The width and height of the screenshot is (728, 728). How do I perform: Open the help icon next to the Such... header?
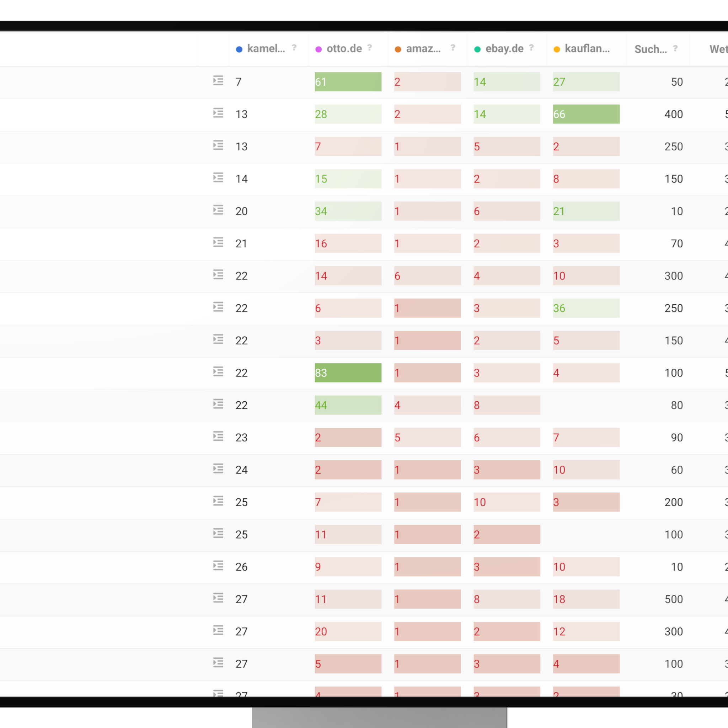(x=675, y=49)
